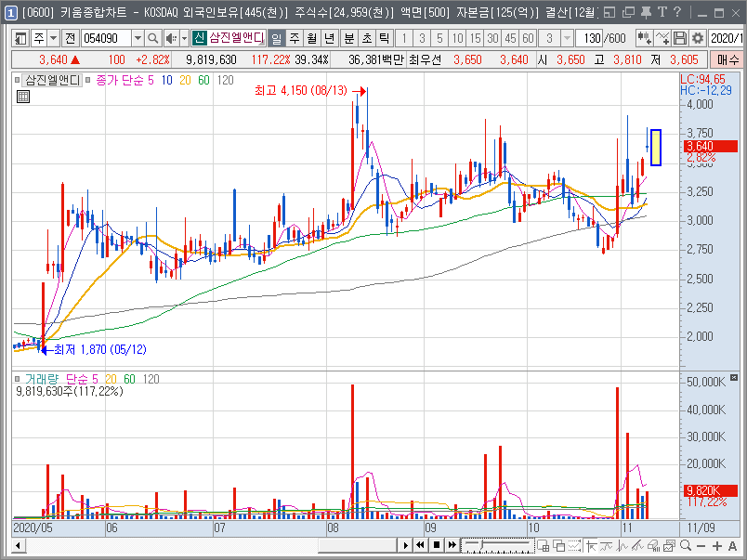This screenshot has height=560, width=747.
Task: Select the 월 monthly period tab
Action: tap(312, 38)
